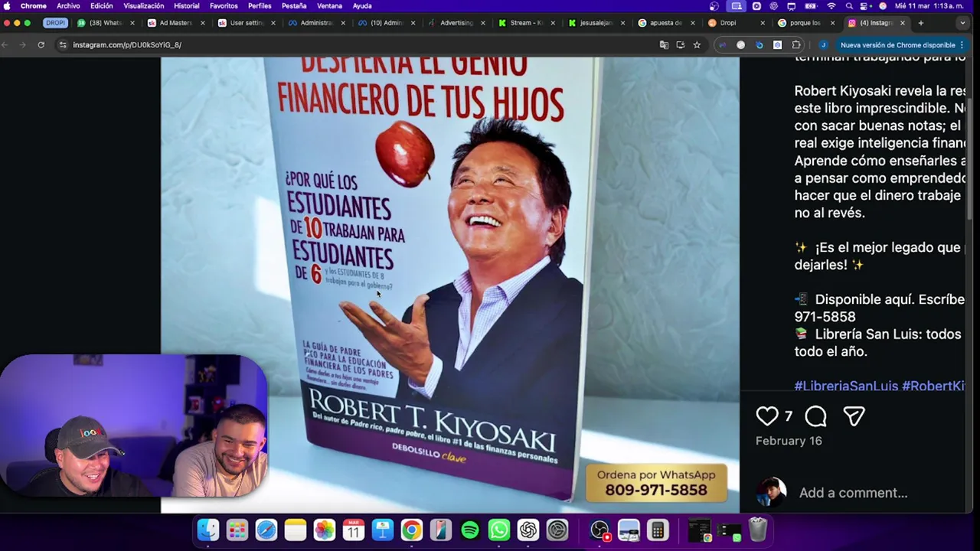Reload the Instagram page
The image size is (980, 551).
(x=41, y=45)
